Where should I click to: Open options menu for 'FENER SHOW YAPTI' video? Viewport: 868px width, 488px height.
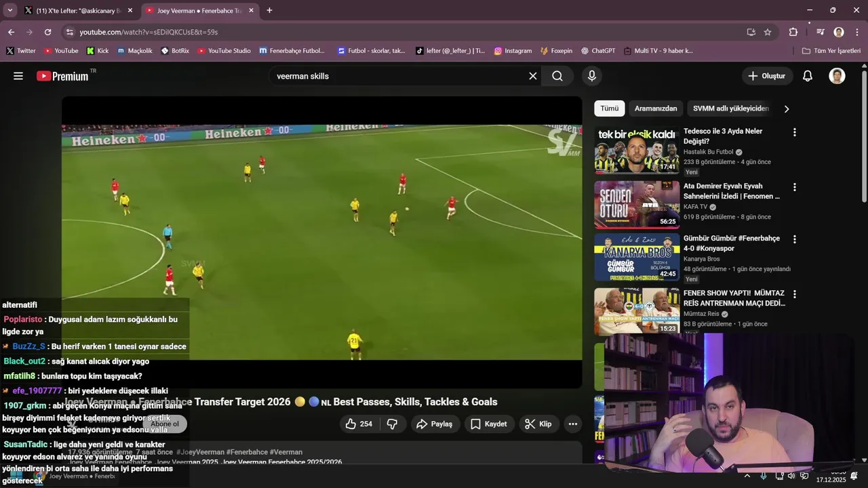coord(795,294)
